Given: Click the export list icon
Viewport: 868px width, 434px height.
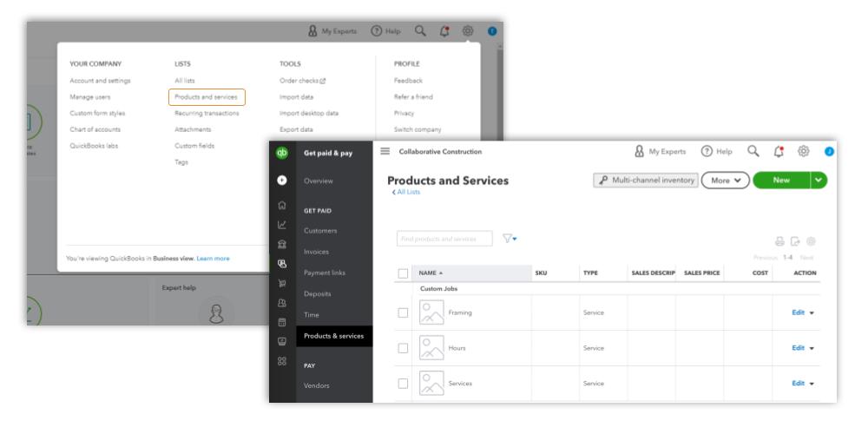Looking at the screenshot, I should (x=795, y=241).
